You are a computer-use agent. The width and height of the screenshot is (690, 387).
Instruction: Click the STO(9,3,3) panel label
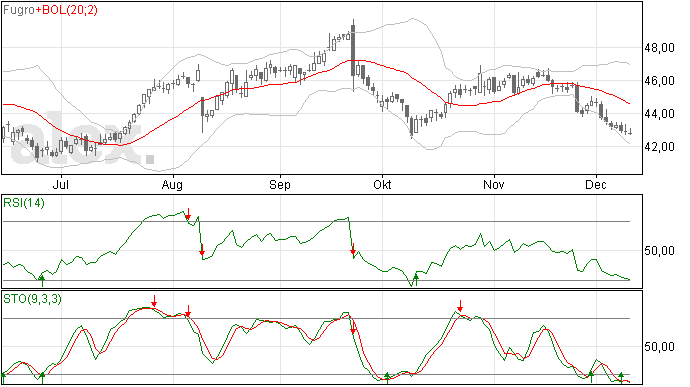click(x=33, y=299)
